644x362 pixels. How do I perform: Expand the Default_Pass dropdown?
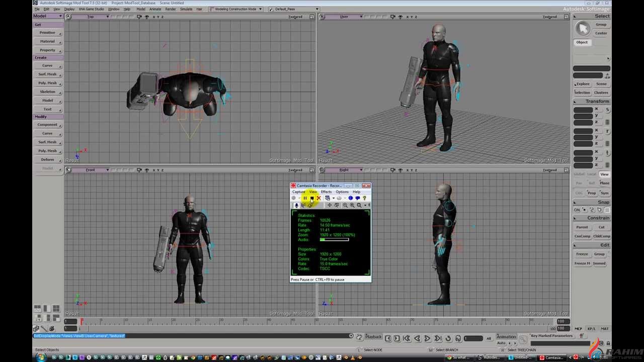coord(293,9)
